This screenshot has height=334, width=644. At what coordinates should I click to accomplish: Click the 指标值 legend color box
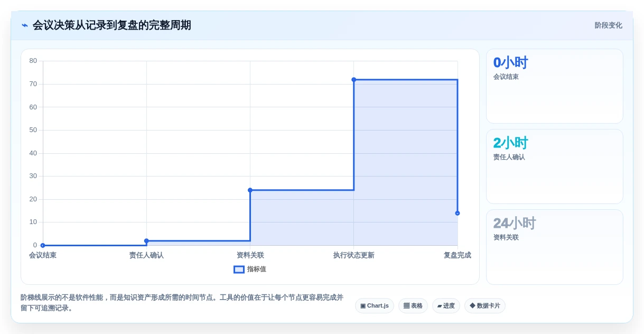click(239, 269)
